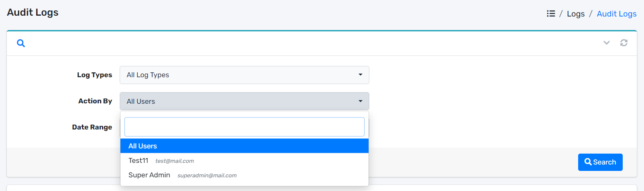Viewport: 644px width, 191px height.
Task: Close the Action By All Users dropdown
Action: tap(244, 101)
